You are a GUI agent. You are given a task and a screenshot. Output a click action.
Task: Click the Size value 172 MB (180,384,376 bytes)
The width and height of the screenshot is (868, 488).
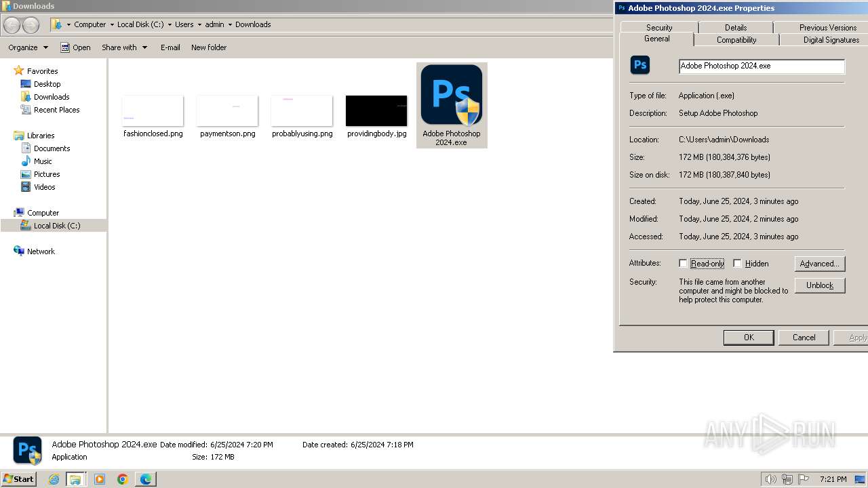(x=724, y=157)
